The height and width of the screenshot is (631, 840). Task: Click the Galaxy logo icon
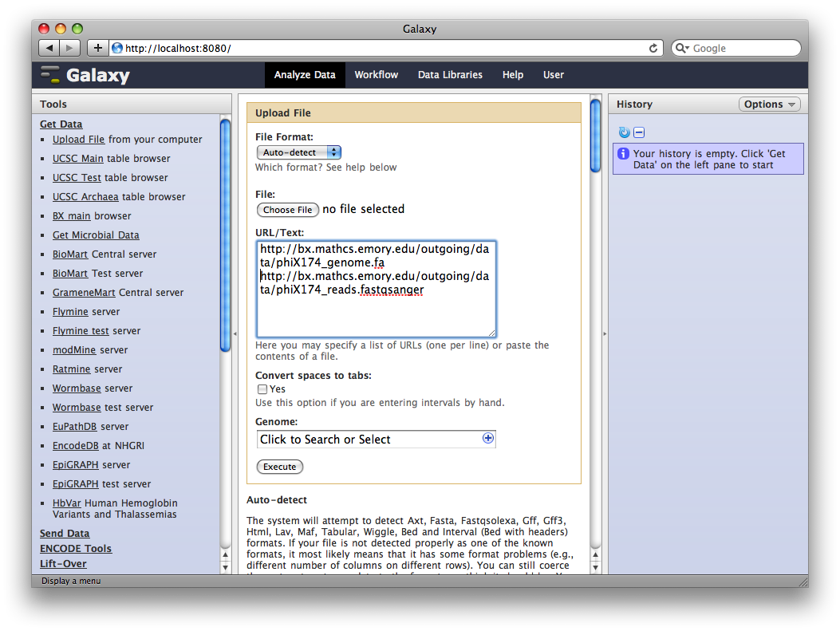[50, 74]
